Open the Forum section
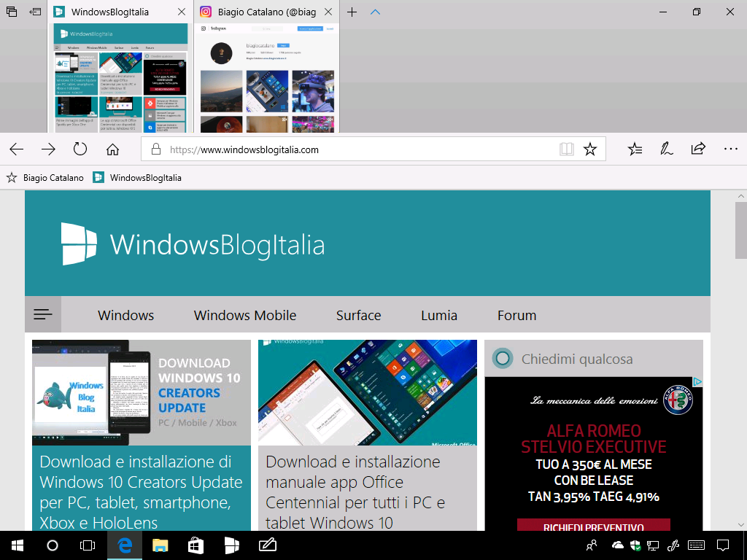The width and height of the screenshot is (747, 560). pyautogui.click(x=517, y=315)
